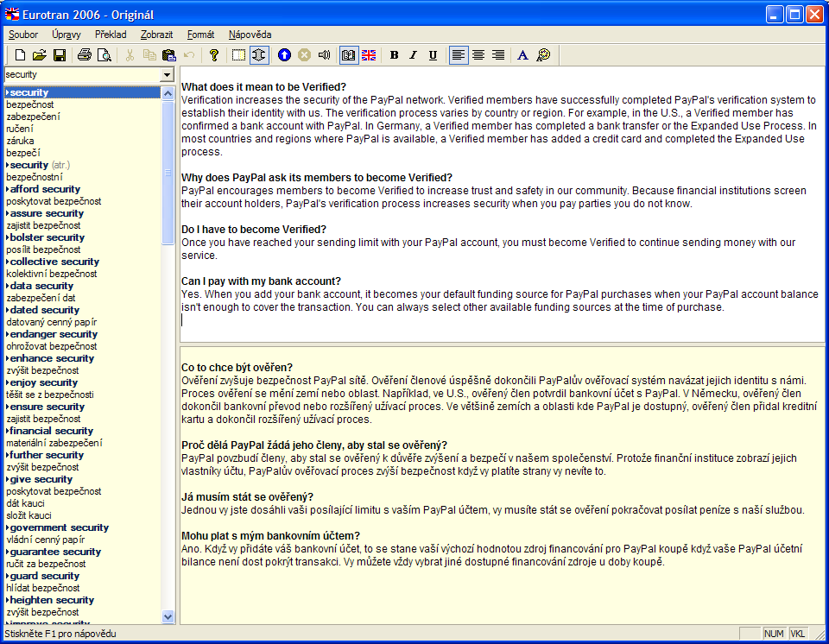Click the translation 'zabezpečení dat'
This screenshot has width=829, height=644.
point(41,298)
